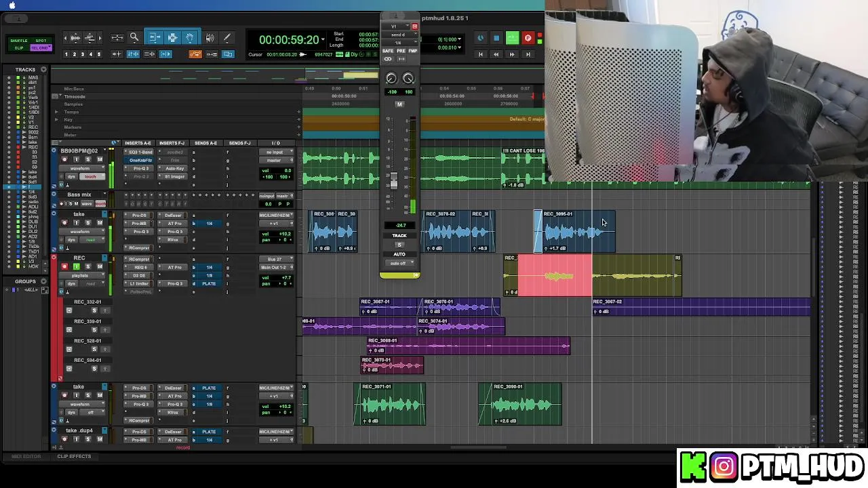Image resolution: width=868 pixels, height=488 pixels.
Task: Select the Zoomer magnifier tool
Action: point(134,38)
